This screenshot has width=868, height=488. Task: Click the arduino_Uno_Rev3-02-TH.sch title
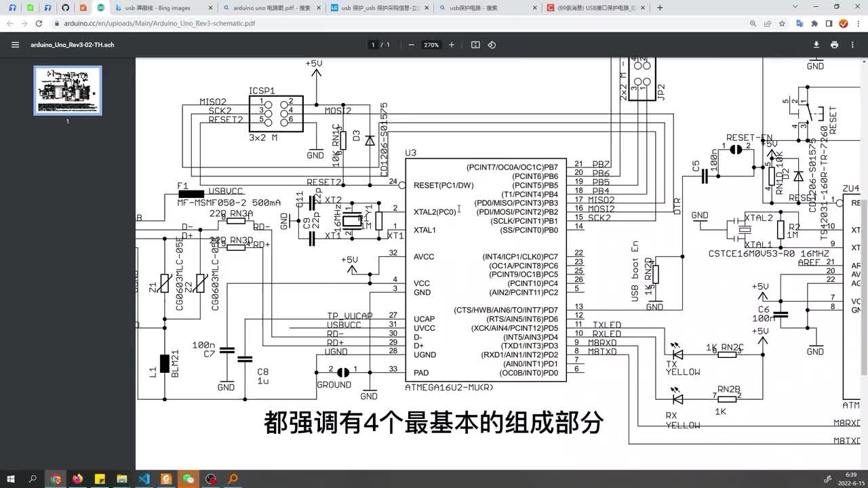tap(73, 45)
